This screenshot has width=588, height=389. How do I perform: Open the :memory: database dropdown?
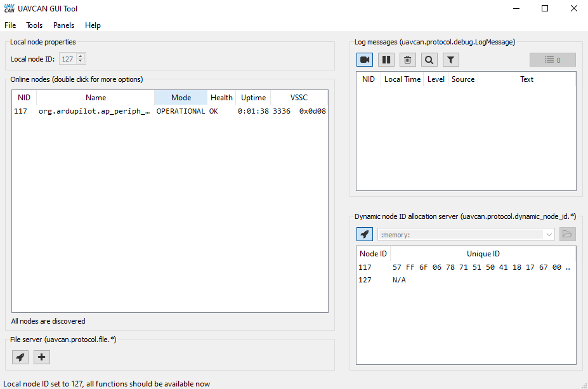point(548,234)
